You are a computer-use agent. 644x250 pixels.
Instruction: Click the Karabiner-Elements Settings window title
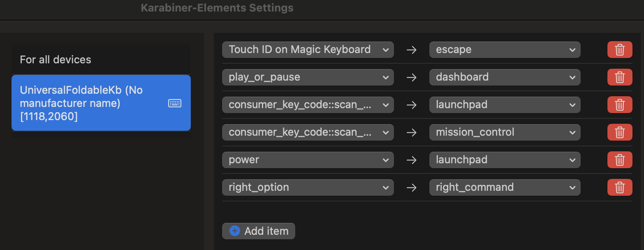click(x=217, y=8)
